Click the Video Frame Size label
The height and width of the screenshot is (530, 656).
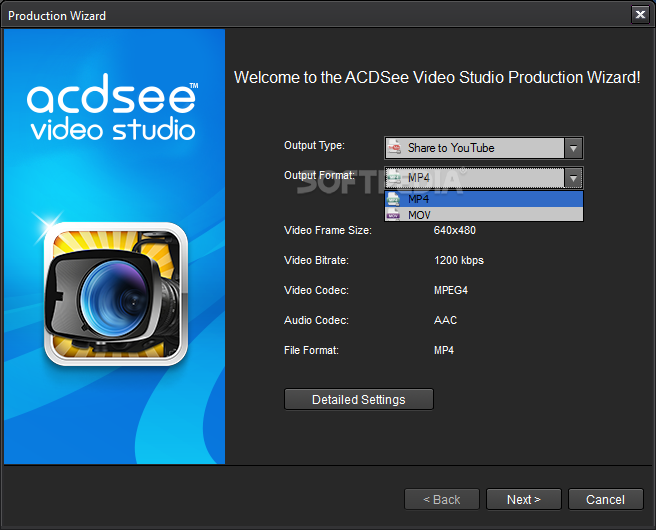pyautogui.click(x=328, y=230)
